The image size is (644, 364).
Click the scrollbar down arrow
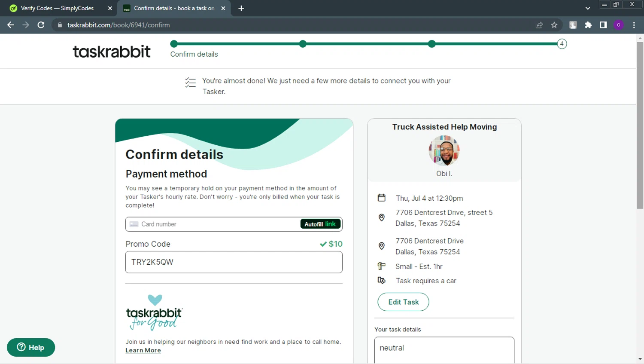640,359
